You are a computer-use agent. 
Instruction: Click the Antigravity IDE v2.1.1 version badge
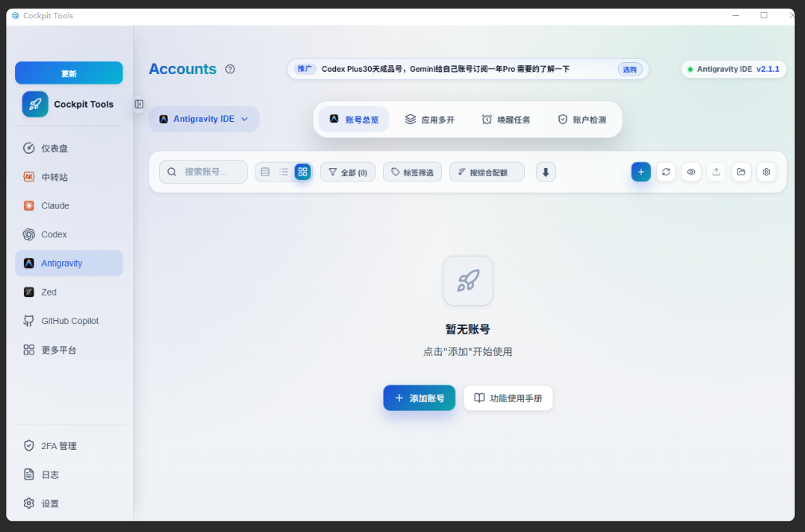pyautogui.click(x=733, y=69)
